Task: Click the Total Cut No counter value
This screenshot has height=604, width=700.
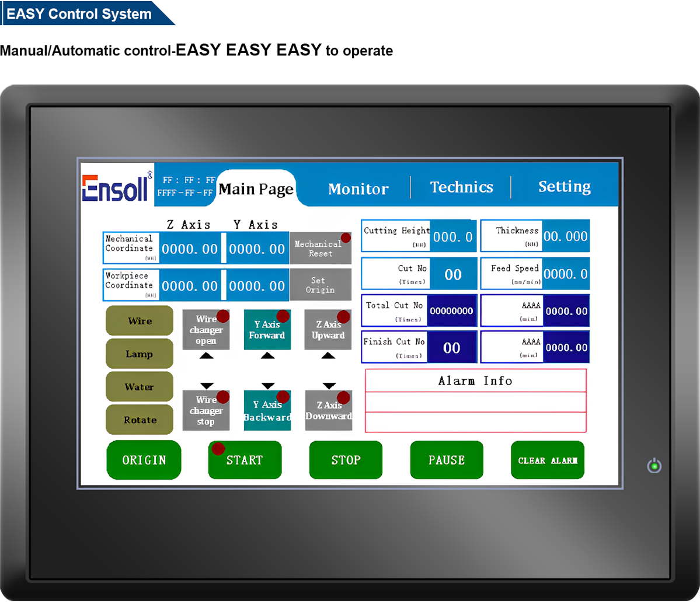Action: (451, 310)
